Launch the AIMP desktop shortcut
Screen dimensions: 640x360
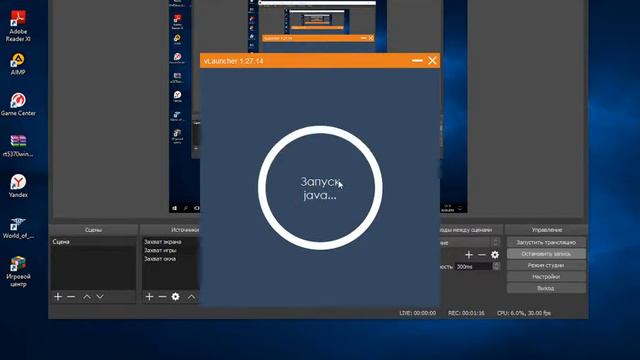click(18, 64)
